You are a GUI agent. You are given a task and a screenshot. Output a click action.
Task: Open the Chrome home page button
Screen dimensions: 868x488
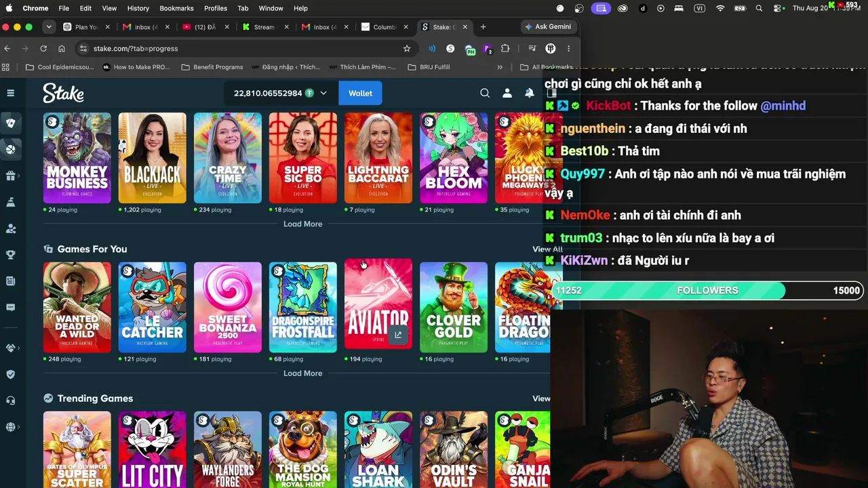(62, 49)
